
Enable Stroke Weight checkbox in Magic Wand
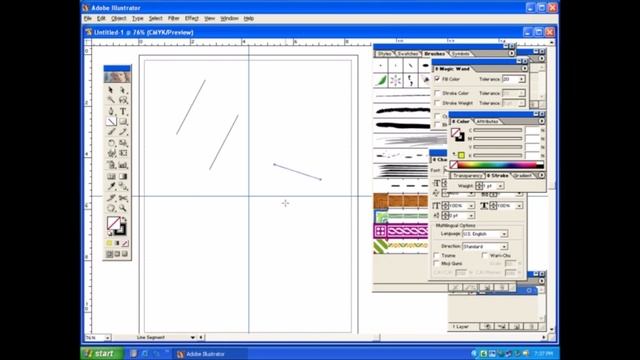[x=437, y=103]
